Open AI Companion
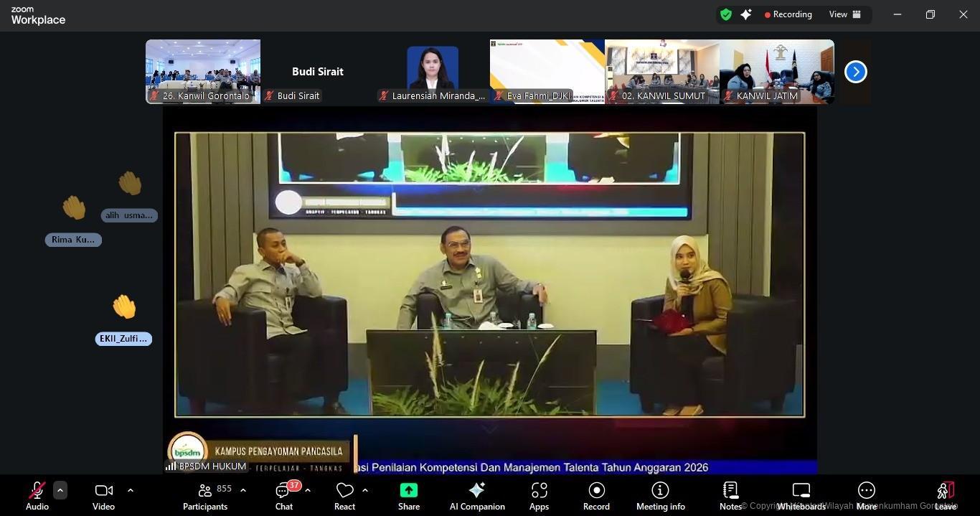980x516 pixels. point(477,496)
